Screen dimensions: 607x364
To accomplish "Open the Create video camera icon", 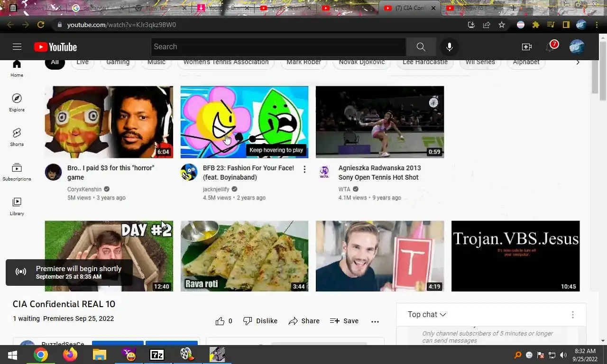I will click(526, 46).
